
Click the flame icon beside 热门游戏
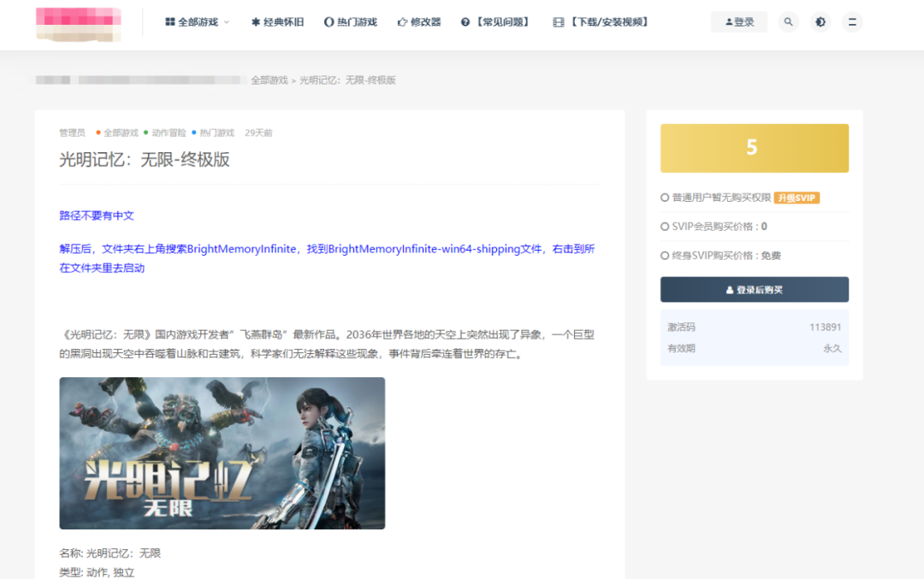329,22
